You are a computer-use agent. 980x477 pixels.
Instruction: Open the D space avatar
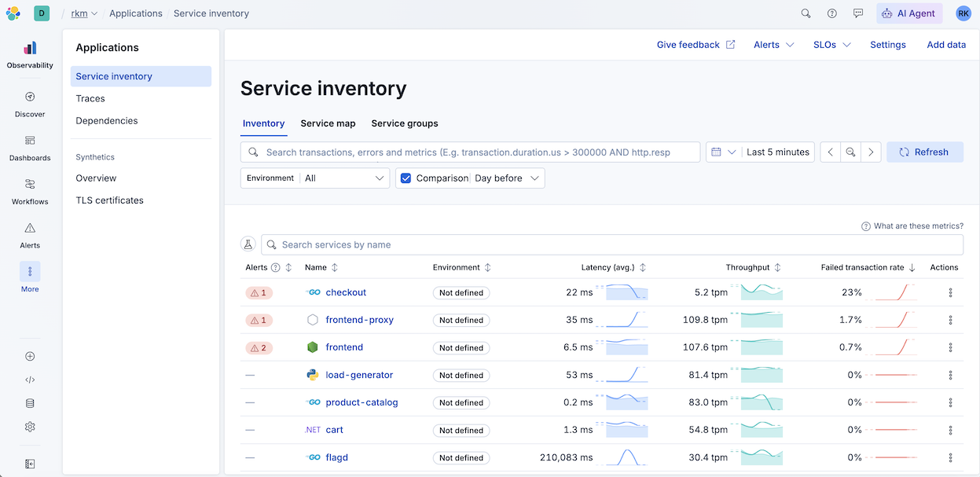42,13
